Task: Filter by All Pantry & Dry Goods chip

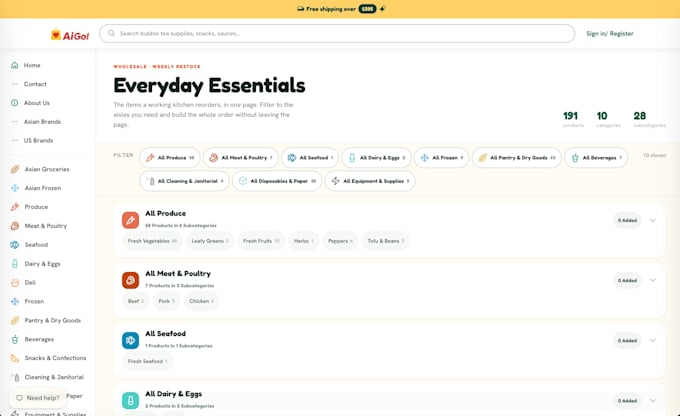Action: pos(517,158)
